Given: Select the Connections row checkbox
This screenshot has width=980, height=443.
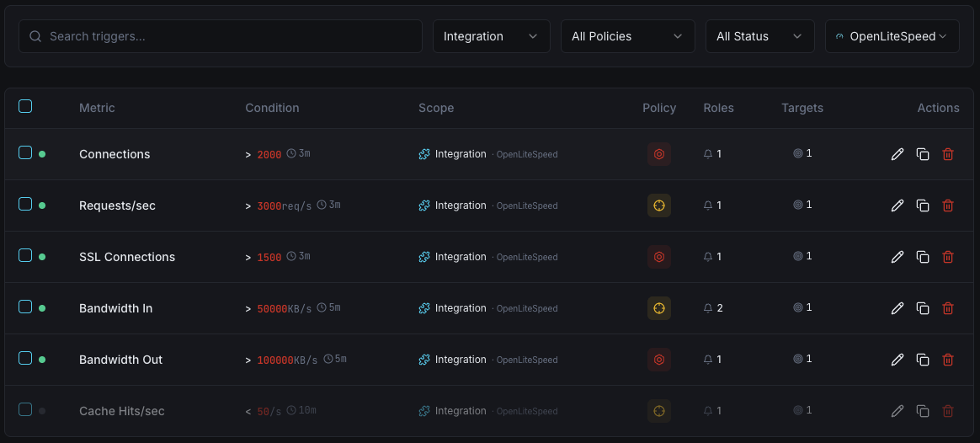Looking at the screenshot, I should click(25, 152).
